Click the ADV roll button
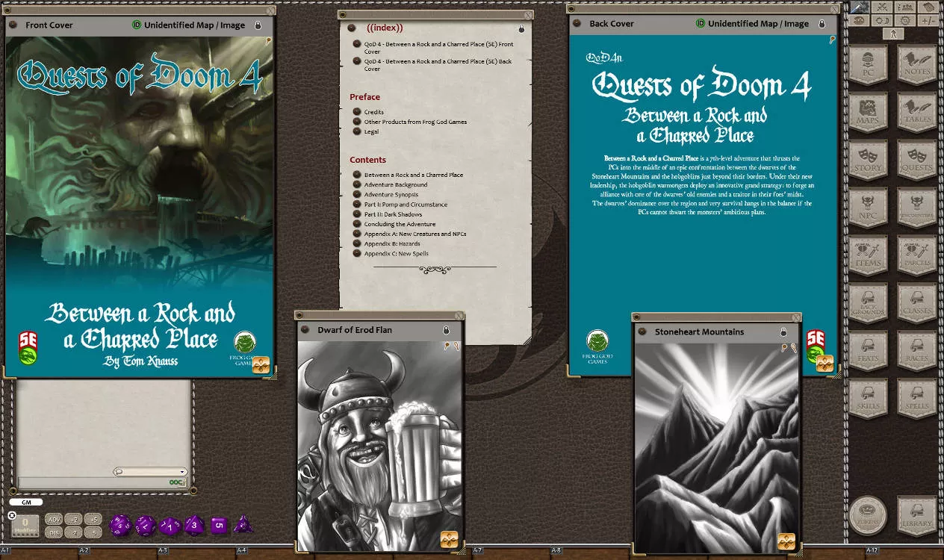The width and height of the screenshot is (944, 560). pyautogui.click(x=54, y=519)
